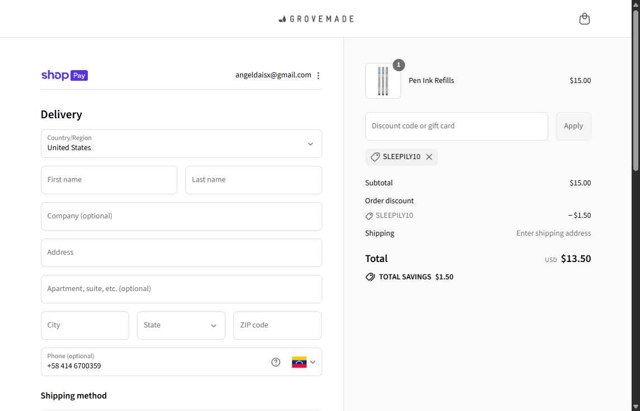Screen dimensions: 640x411
Task: Focus the First name field
Action: click(109, 180)
